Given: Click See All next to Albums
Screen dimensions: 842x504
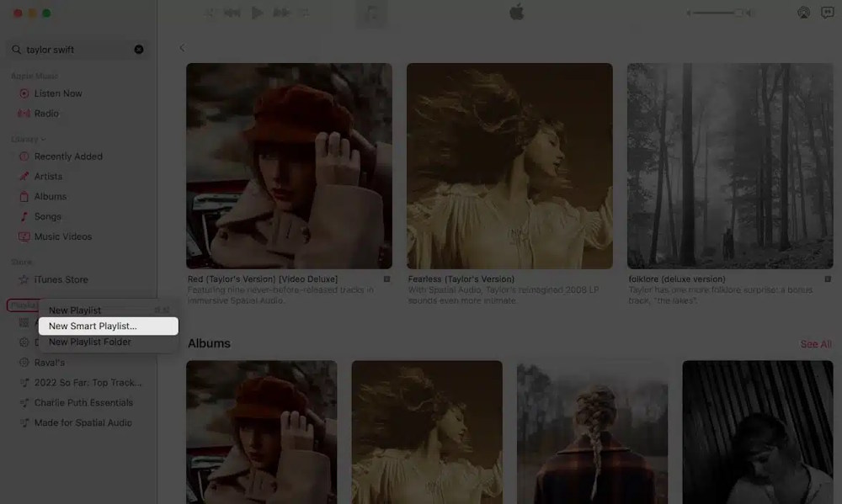Looking at the screenshot, I should [815, 343].
